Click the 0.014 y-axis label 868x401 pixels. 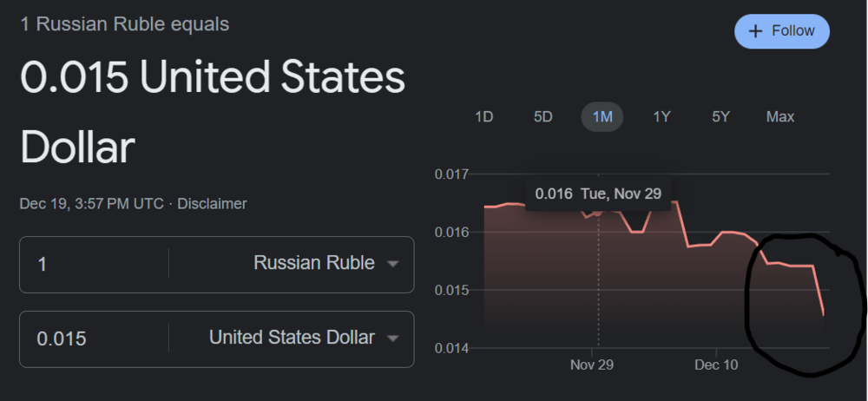(451, 348)
